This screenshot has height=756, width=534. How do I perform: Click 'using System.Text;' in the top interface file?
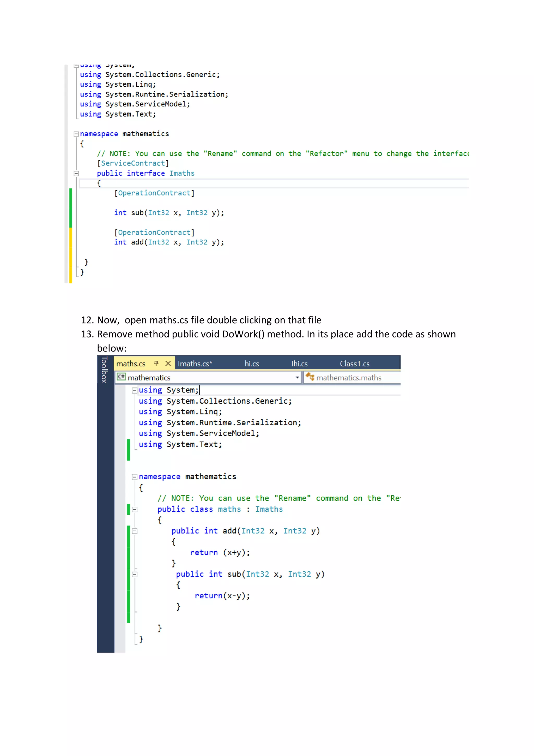(118, 114)
